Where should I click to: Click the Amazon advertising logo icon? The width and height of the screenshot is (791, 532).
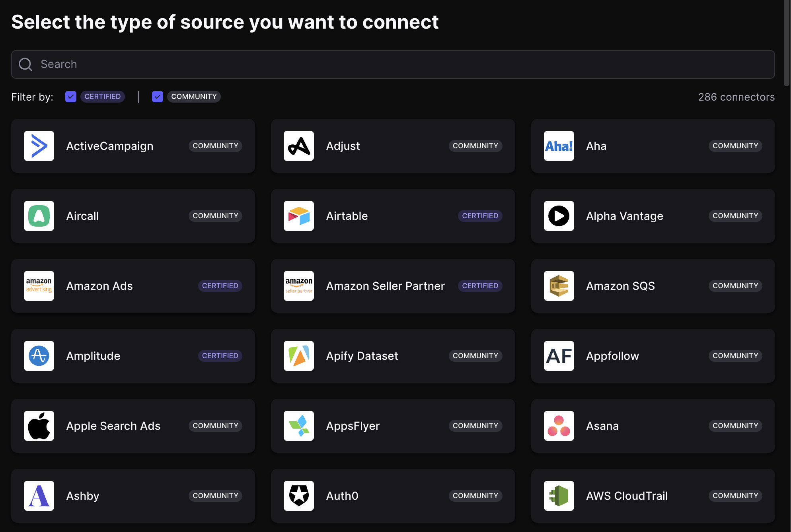[x=39, y=286]
